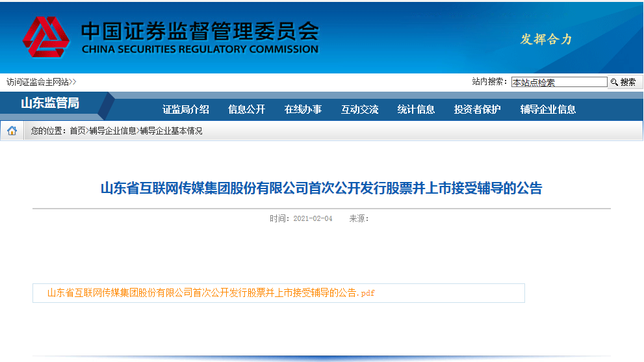Open the 山东省互联网传媒集团 announcement PDF attachment
Image resolution: width=644 pixels, height=362 pixels.
click(211, 293)
